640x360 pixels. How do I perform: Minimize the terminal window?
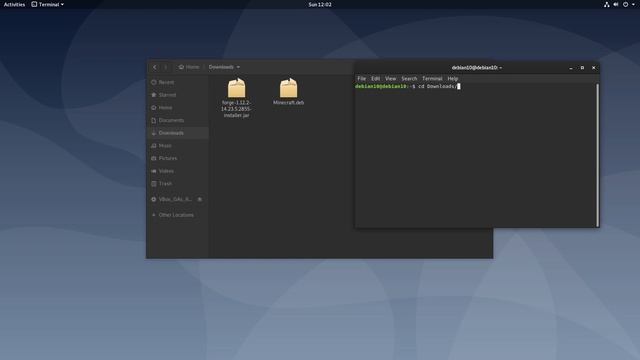pyautogui.click(x=571, y=68)
